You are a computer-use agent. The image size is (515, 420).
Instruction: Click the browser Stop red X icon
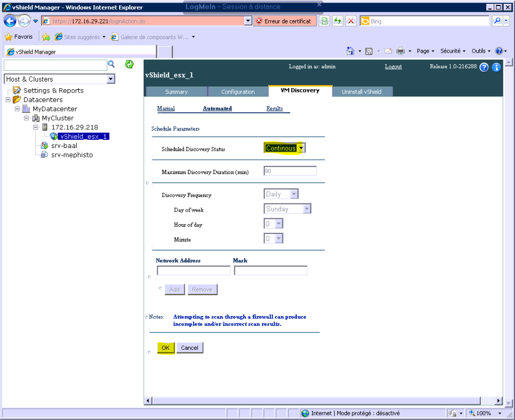pos(351,21)
